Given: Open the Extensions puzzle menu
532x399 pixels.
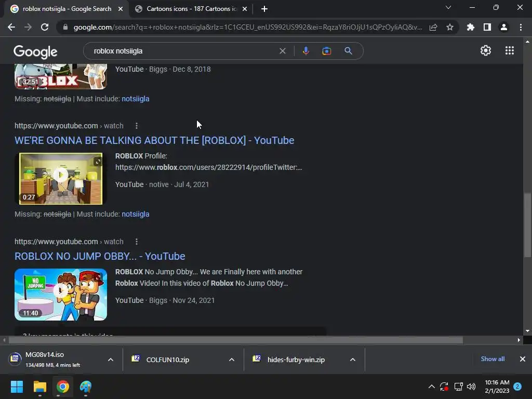Looking at the screenshot, I should 471,27.
